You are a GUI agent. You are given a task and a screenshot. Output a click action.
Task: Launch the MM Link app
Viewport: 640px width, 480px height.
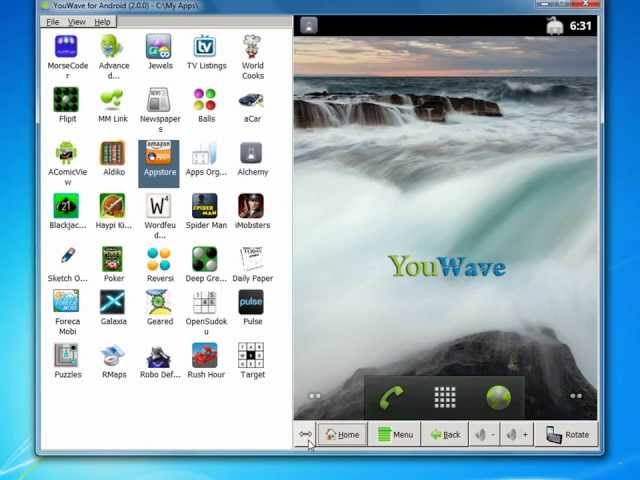point(112,100)
